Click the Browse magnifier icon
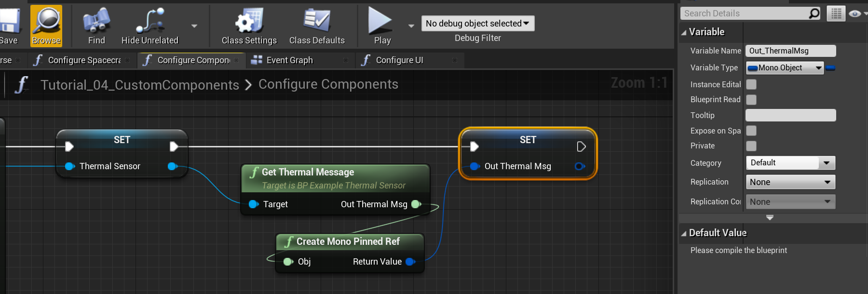 pos(46,21)
